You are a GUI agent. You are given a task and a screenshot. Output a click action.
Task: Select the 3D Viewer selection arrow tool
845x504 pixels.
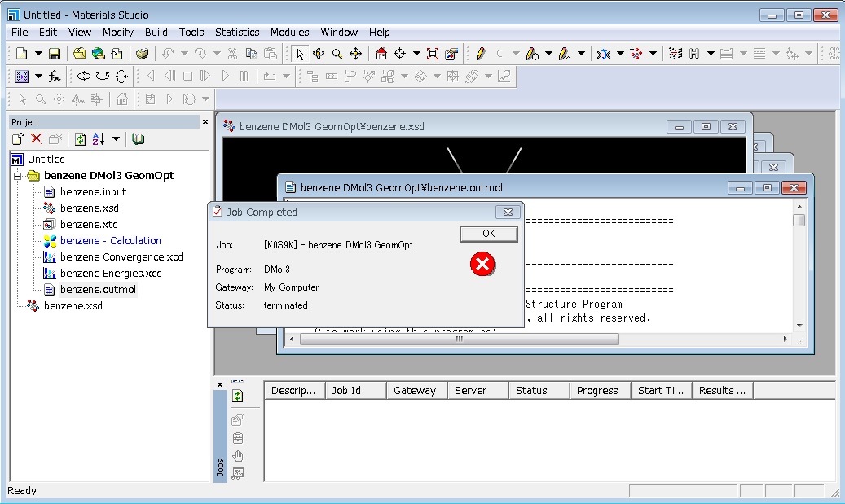[300, 54]
